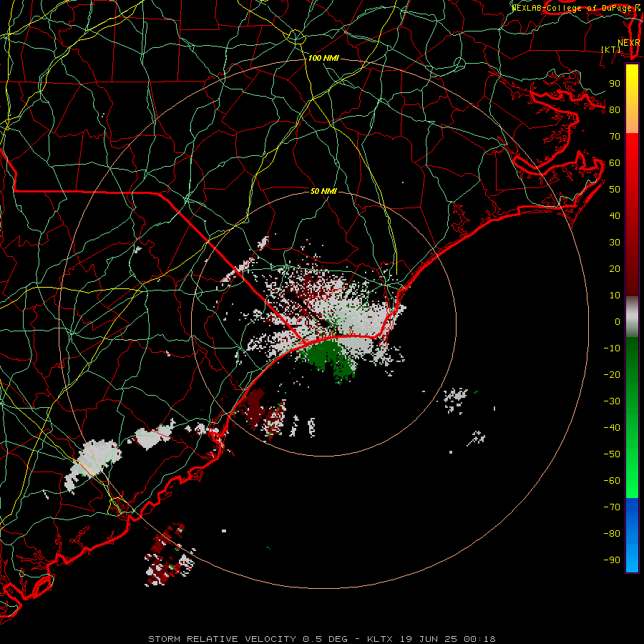The image size is (644, 644).
Task: Click the 50 NMI range ring label
Action: (x=323, y=191)
